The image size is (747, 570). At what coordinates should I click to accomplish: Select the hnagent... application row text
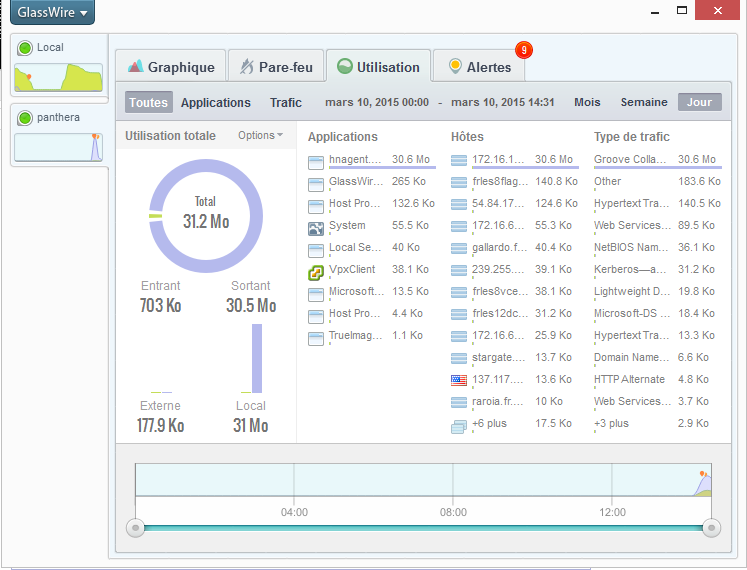(355, 159)
